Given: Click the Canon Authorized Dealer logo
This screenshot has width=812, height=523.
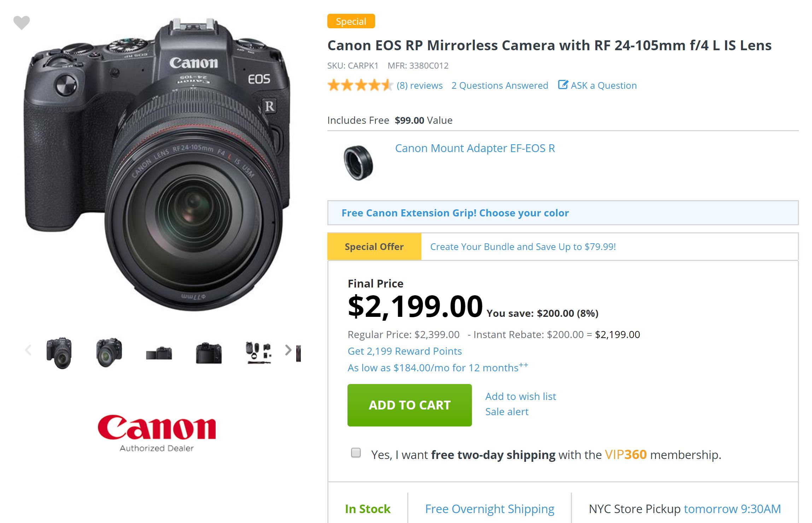Looking at the screenshot, I should pyautogui.click(x=157, y=432).
